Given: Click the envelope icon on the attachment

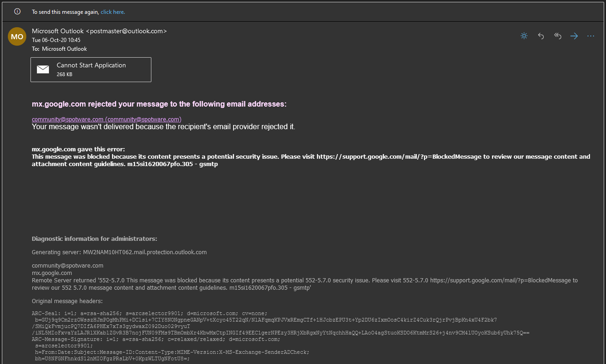Looking at the screenshot, I should click(x=43, y=70).
